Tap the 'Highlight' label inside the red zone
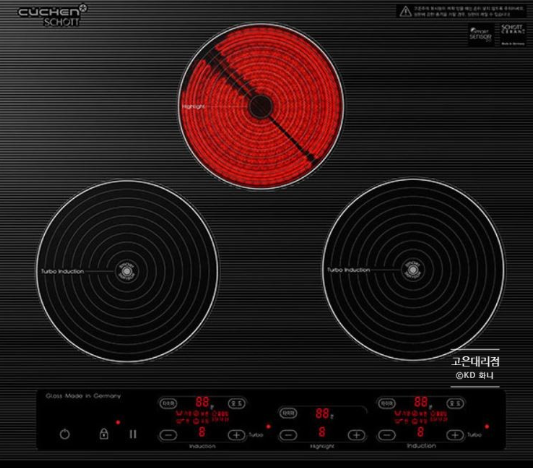The height and width of the screenshot is (468, 533). 193,107
